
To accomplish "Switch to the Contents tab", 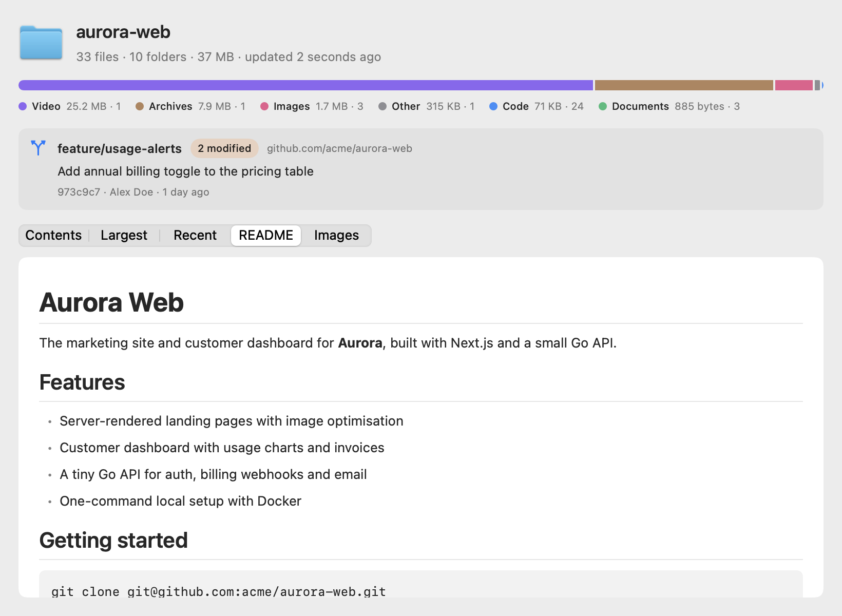I will pos(53,236).
